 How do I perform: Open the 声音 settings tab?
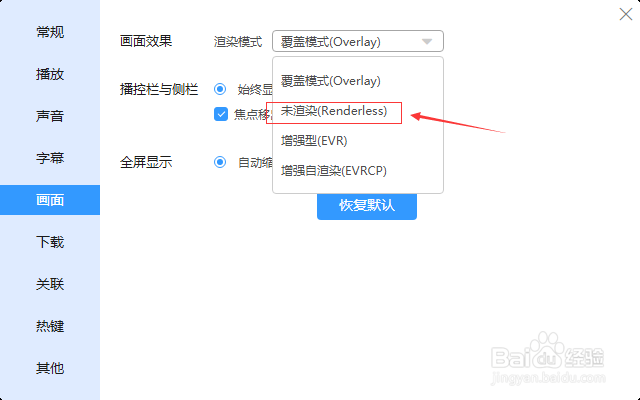(x=50, y=116)
